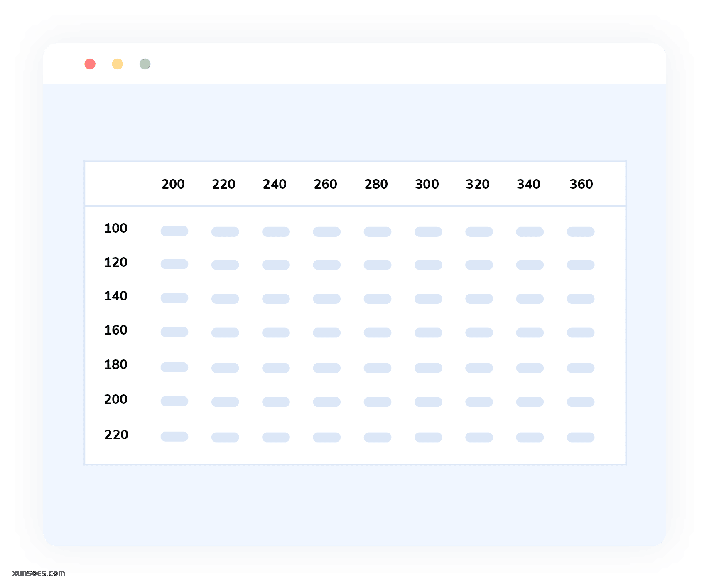Viewport: 709px width, 588px height.
Task: Click cell at row 220, column 200
Action: tap(174, 437)
